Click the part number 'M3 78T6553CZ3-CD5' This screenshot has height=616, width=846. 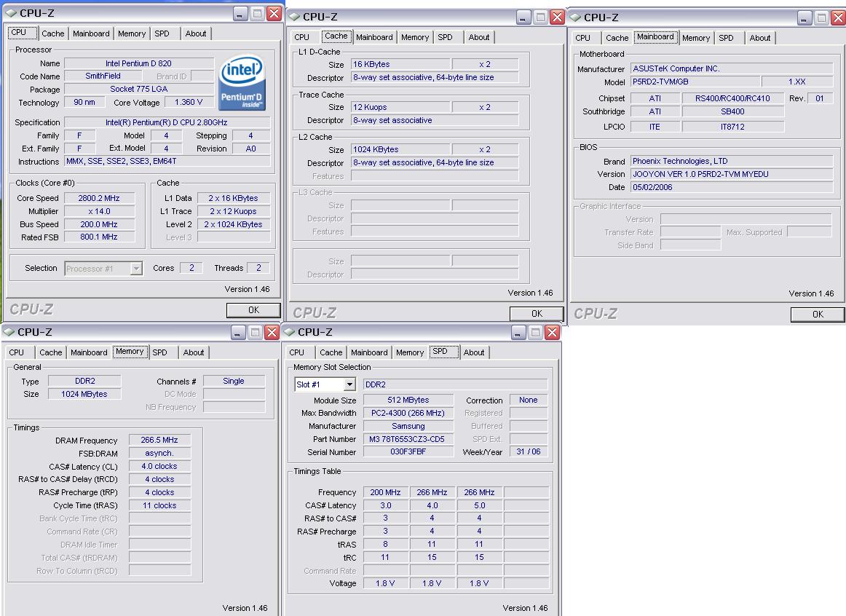click(408, 439)
